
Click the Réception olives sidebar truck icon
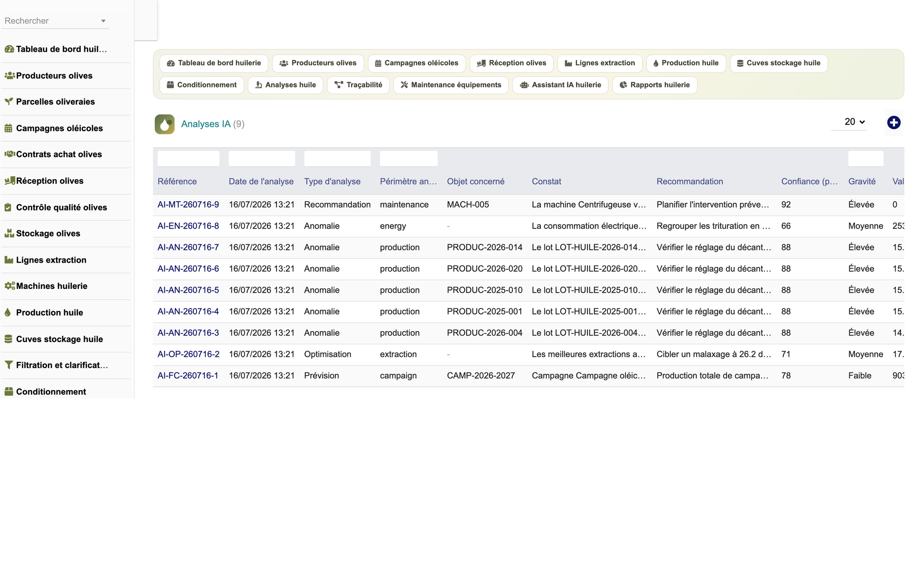[x=9, y=181]
